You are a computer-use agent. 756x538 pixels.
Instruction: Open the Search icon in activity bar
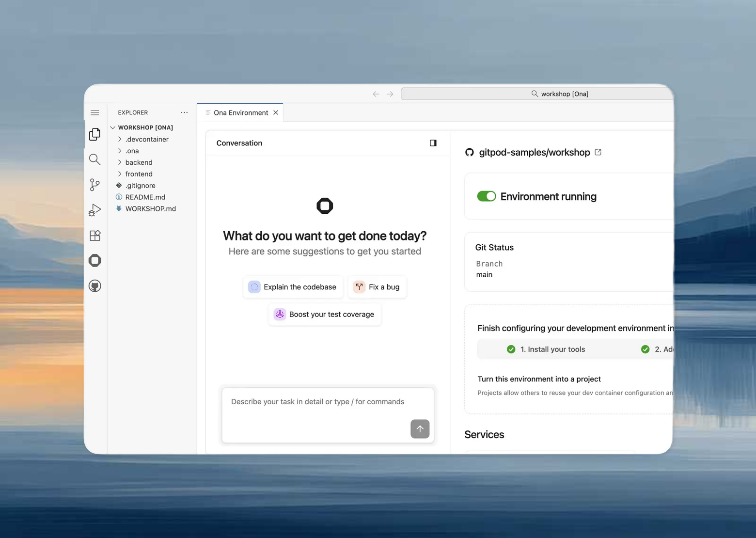coord(94,159)
